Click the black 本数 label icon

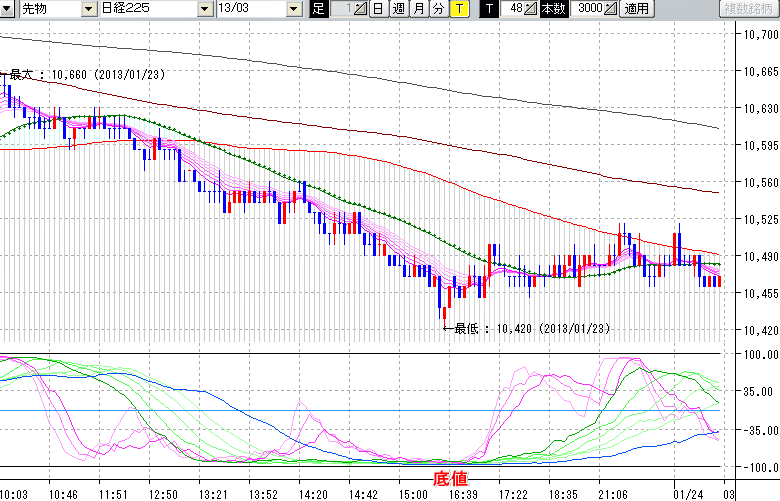click(552, 9)
